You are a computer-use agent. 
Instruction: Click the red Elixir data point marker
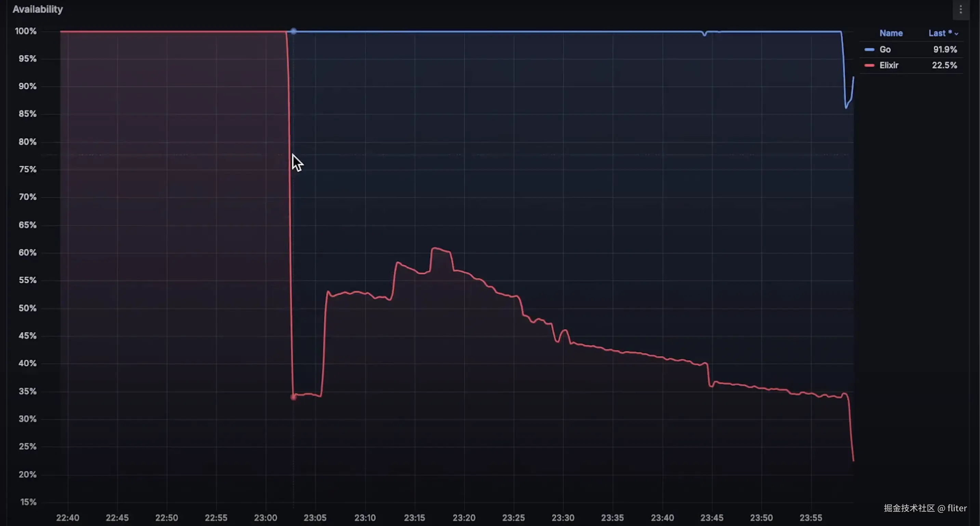pyautogui.click(x=293, y=397)
